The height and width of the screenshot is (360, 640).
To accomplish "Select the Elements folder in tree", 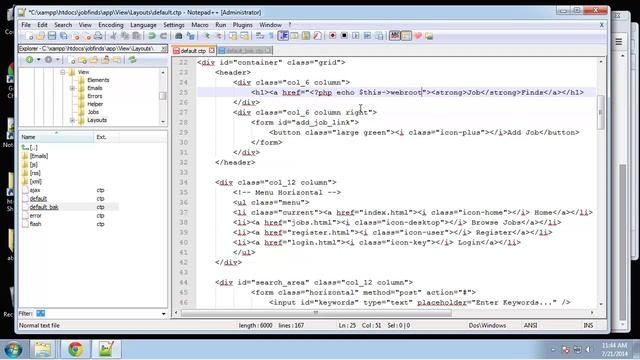I will point(98,80).
